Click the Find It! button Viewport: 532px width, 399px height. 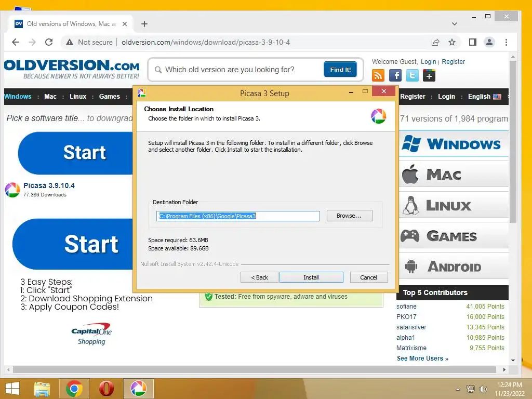pos(340,69)
